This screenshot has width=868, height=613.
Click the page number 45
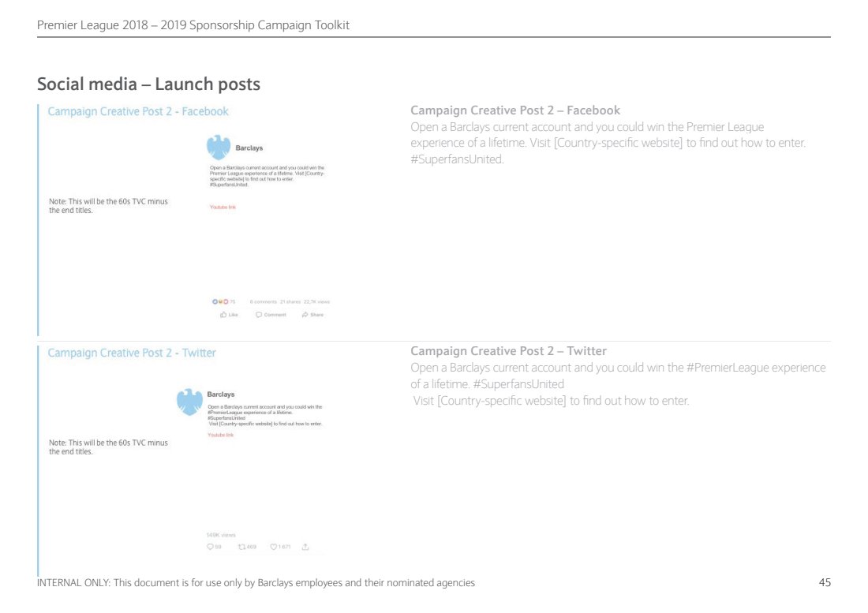pos(825,583)
